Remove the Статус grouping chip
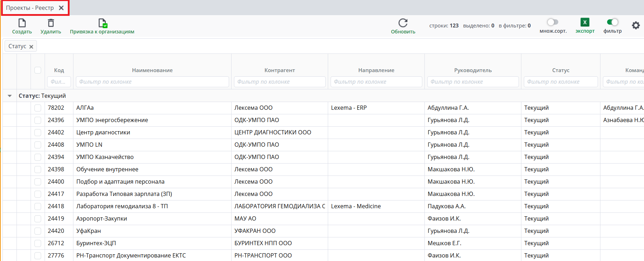The image size is (644, 261). point(31,46)
